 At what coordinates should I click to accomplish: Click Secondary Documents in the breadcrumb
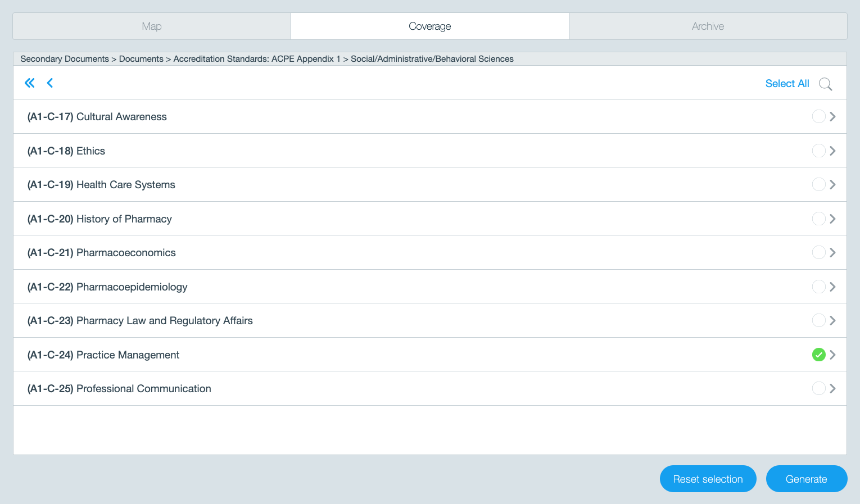click(65, 59)
